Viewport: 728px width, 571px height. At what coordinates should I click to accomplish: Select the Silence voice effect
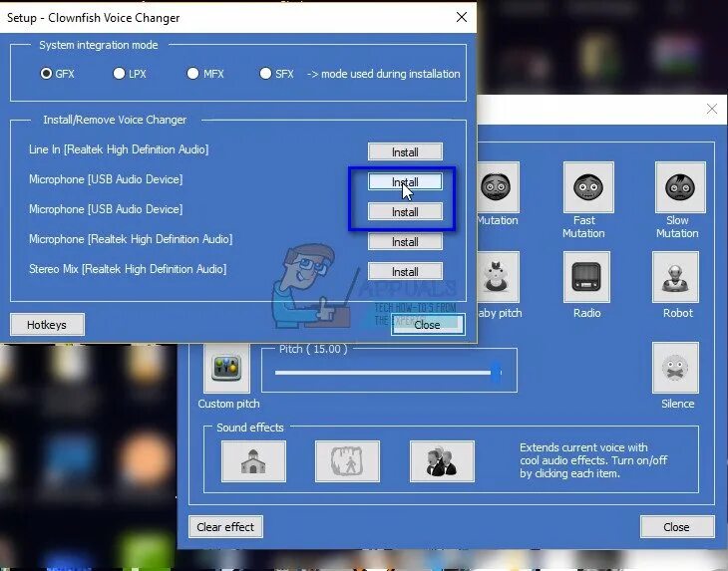click(x=675, y=368)
